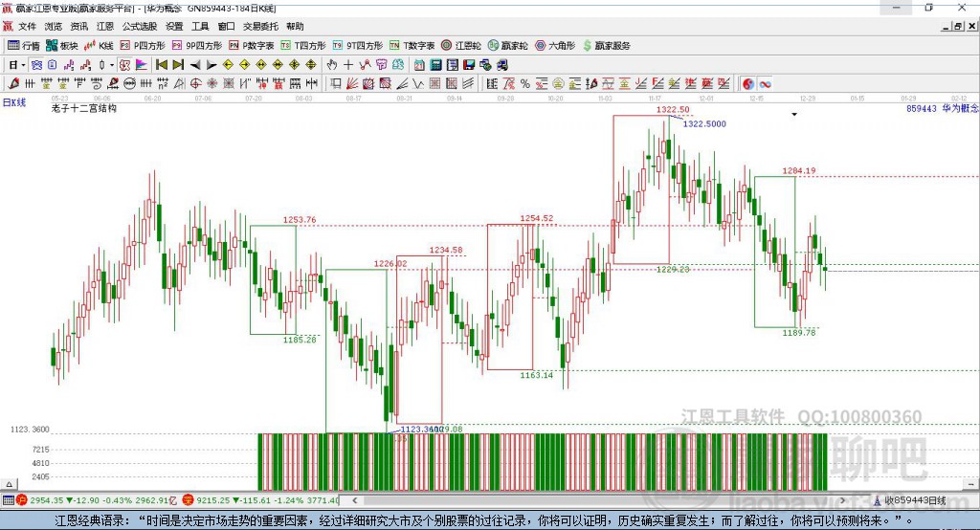Open the 资讯 menu
980x530 pixels.
79,26
